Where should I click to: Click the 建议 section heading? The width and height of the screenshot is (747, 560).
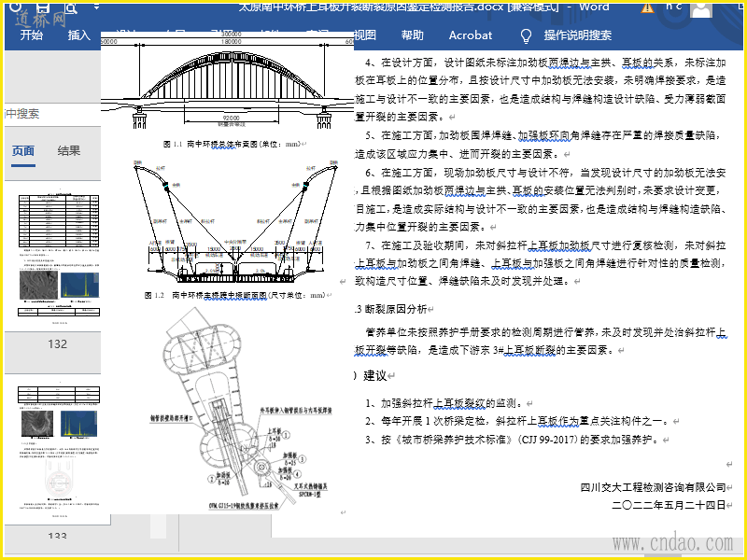(x=373, y=375)
